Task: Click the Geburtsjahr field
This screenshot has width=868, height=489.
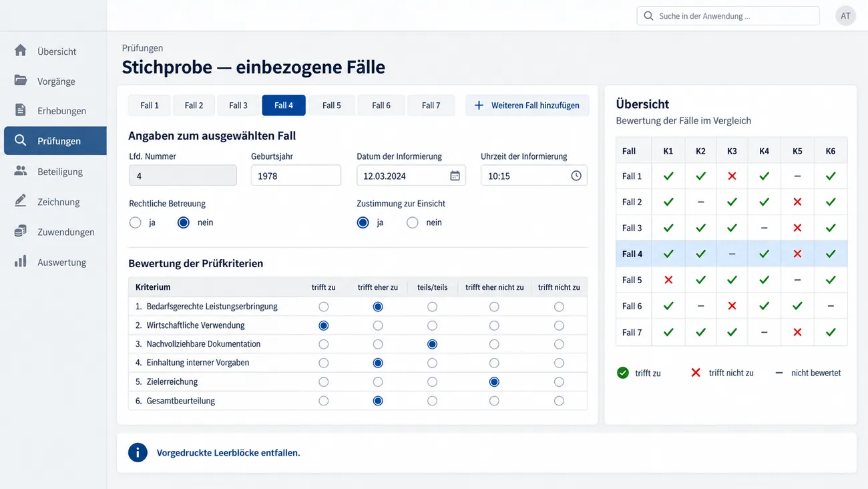Action: click(296, 176)
